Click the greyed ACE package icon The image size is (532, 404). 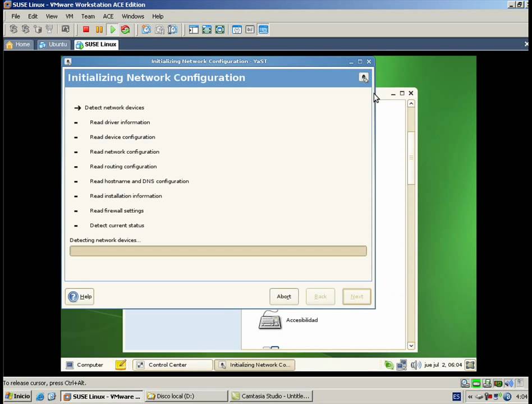[x=49, y=30]
